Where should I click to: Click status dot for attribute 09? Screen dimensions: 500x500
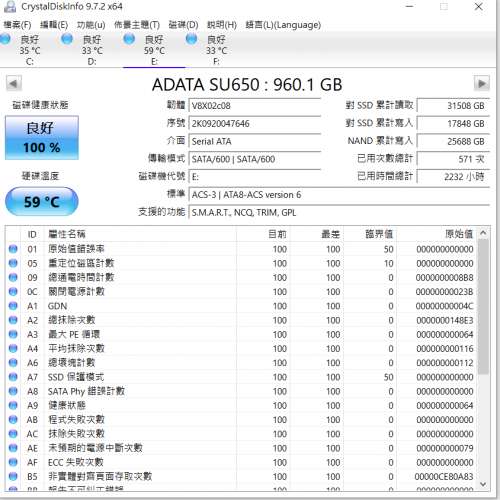tap(13, 277)
